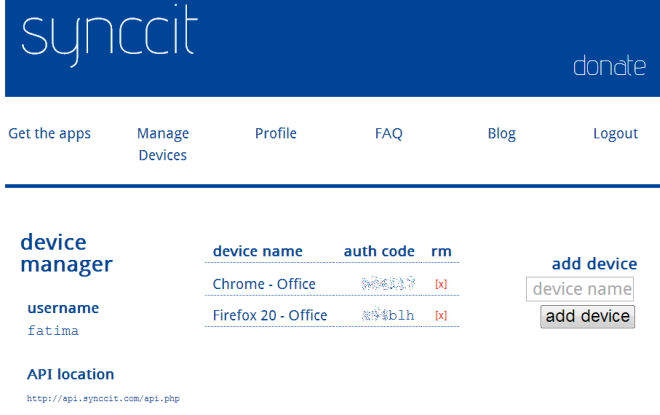Open Manage Devices page
660x415 pixels.
163,144
